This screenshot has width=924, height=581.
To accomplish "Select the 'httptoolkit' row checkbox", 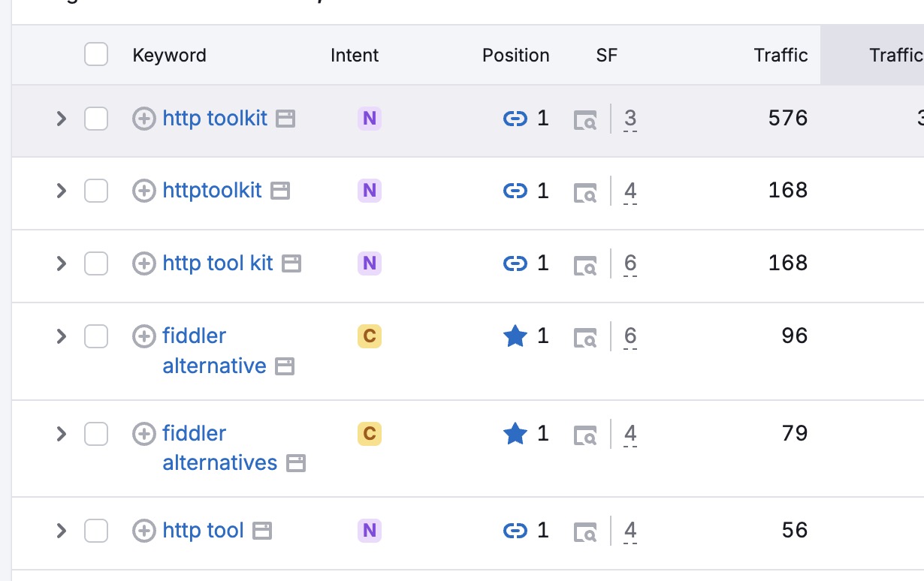I will tap(96, 191).
